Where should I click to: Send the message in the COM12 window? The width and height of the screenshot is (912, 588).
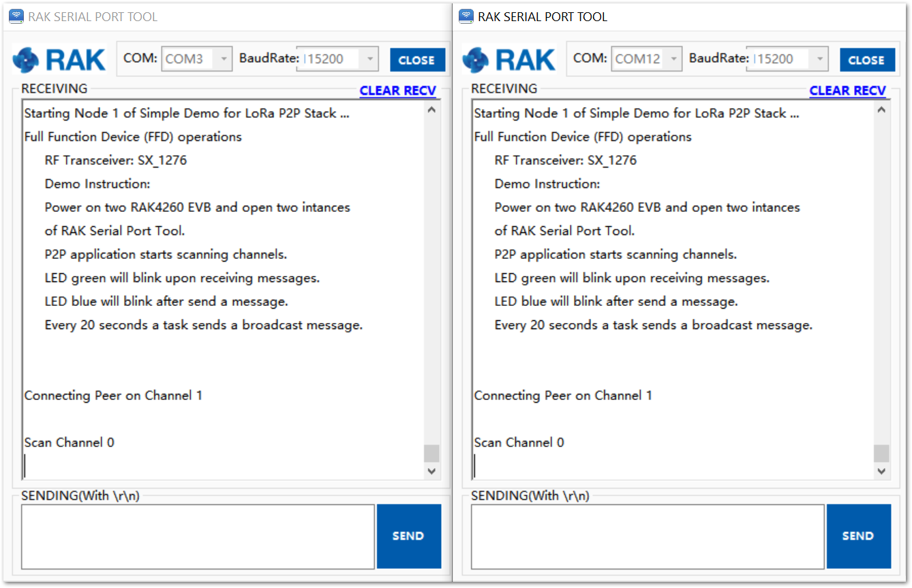pyautogui.click(x=859, y=536)
